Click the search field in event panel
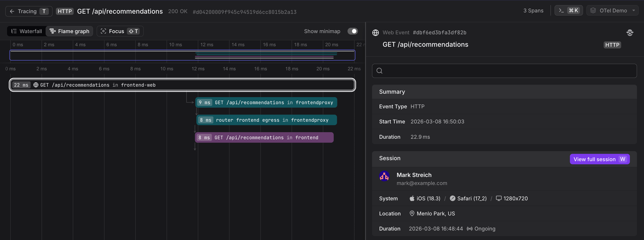Viewport: 644px width, 240px height. [504, 71]
